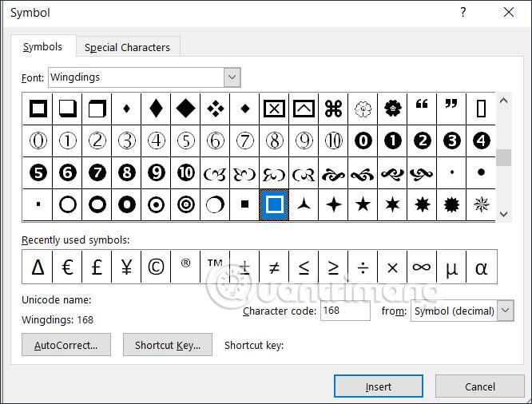Image resolution: width=532 pixels, height=404 pixels.
Task: Choose the thick hollow square symbol
Action: (38, 109)
